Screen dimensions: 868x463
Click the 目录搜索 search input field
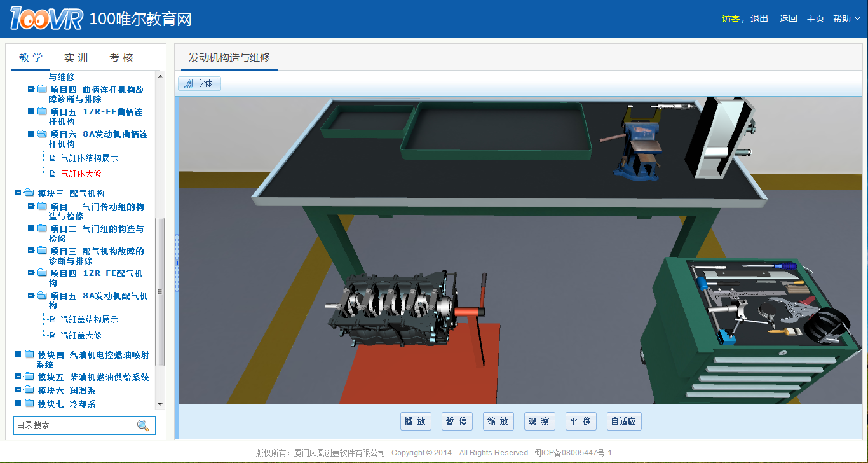(x=73, y=425)
